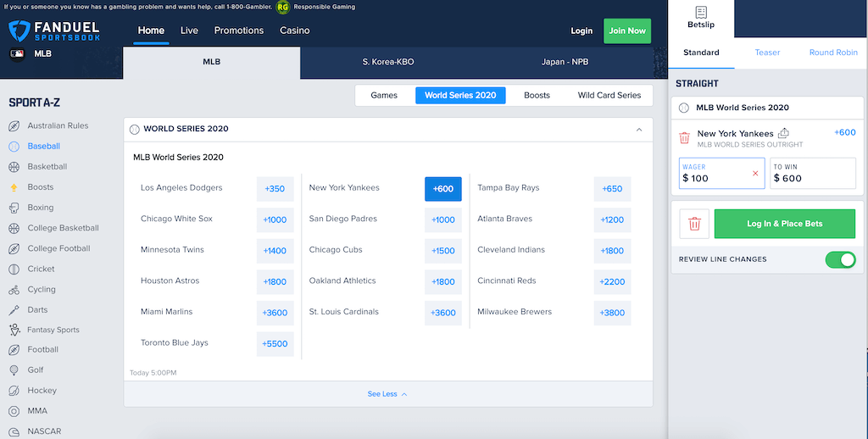Clear the wager amount with red X
The image size is (868, 439).
(755, 173)
